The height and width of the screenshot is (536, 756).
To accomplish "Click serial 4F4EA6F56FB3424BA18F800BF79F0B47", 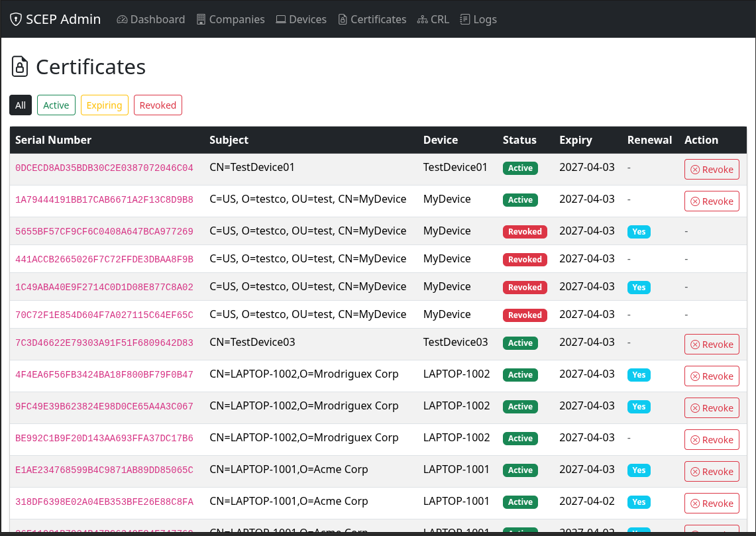I will point(104,374).
